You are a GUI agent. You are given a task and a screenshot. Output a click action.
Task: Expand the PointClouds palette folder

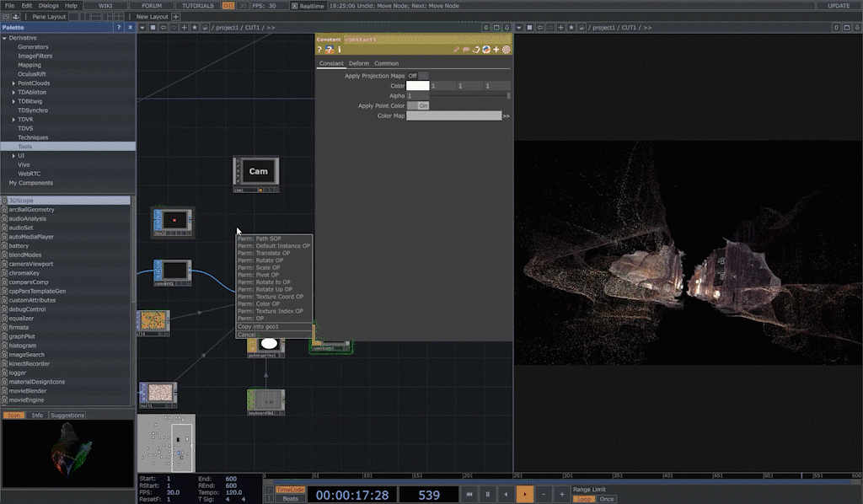coord(13,83)
